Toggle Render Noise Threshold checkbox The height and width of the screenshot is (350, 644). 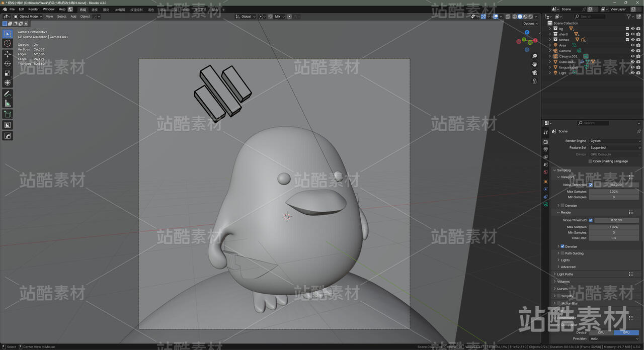coord(591,220)
